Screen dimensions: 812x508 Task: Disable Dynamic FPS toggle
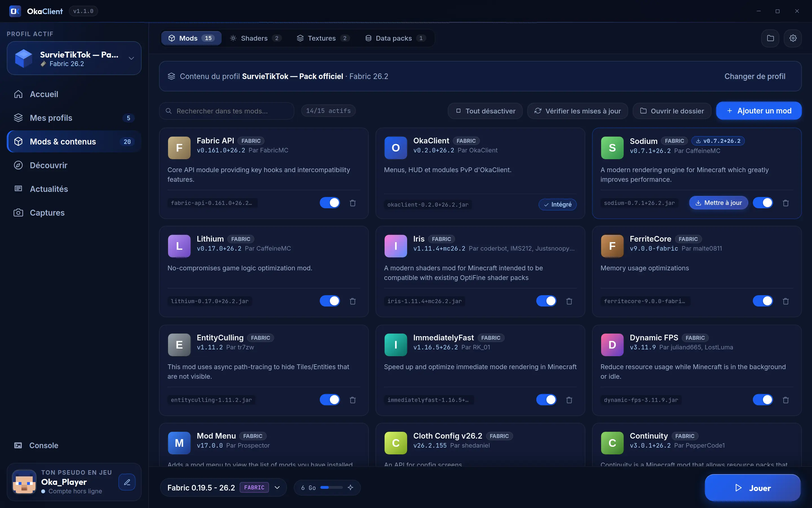pyautogui.click(x=763, y=399)
